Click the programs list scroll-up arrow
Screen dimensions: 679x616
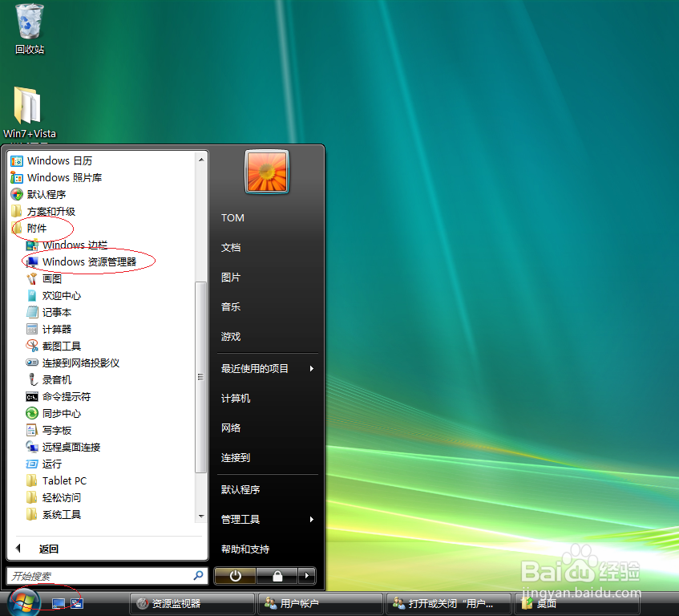201,160
